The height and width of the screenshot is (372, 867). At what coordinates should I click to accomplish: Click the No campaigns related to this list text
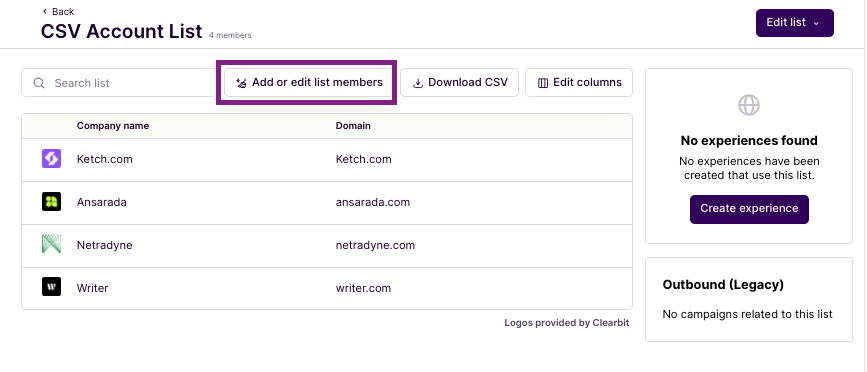click(x=748, y=315)
